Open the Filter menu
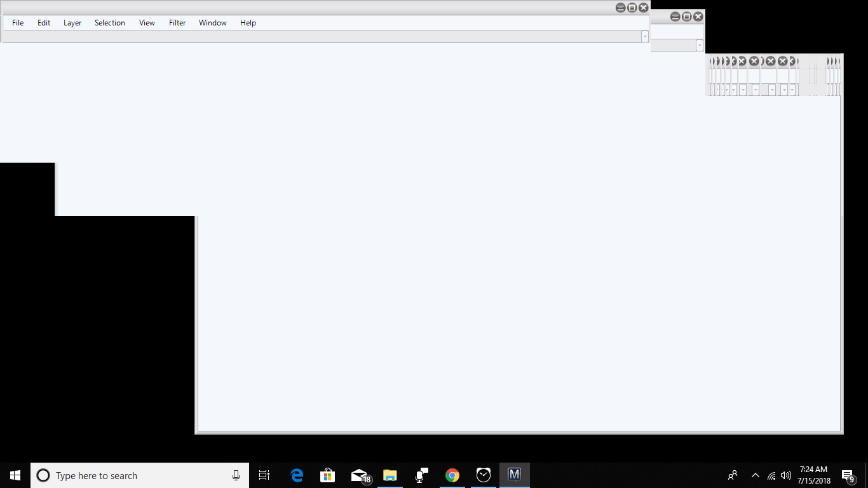 click(177, 22)
